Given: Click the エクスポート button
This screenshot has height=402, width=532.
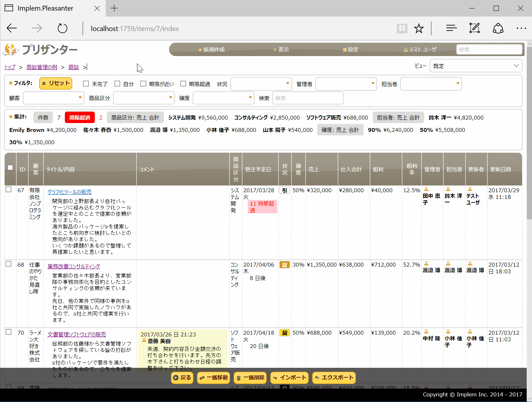Looking at the screenshot, I should pos(334,378).
